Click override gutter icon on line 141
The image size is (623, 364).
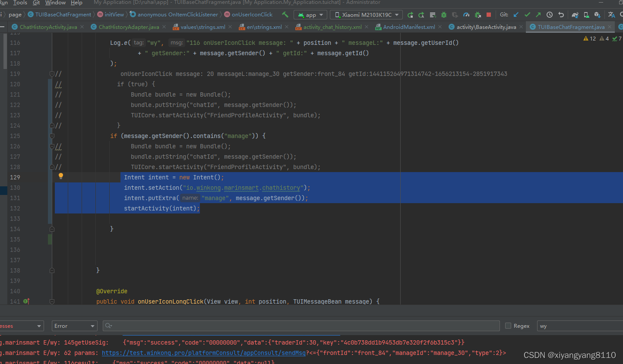point(26,301)
